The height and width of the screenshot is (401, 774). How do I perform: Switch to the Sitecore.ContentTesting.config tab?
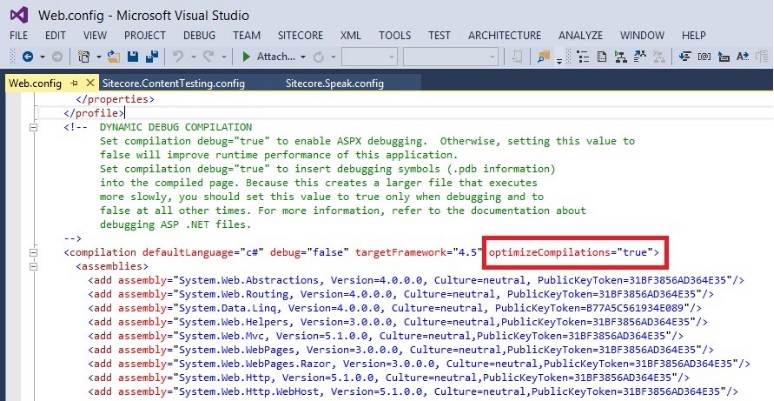click(173, 83)
